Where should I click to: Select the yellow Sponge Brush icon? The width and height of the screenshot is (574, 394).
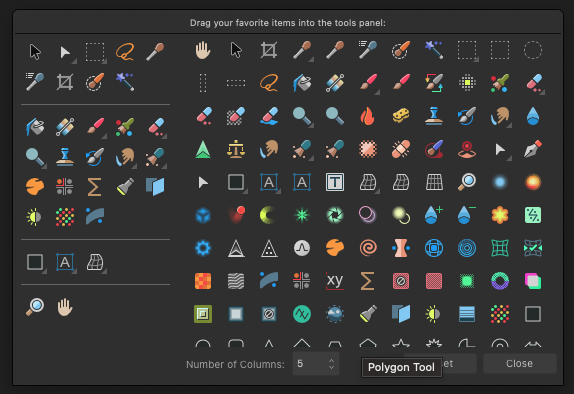pyautogui.click(x=401, y=116)
